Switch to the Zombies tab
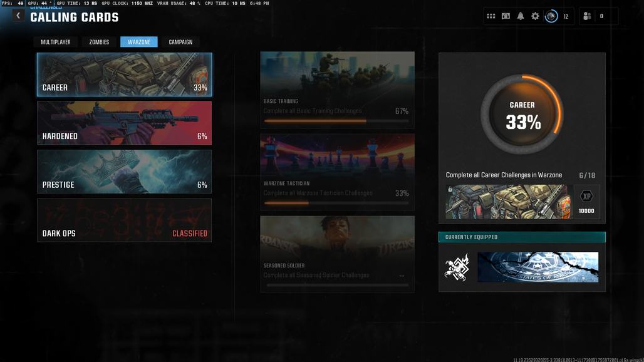This screenshot has height=362, width=644. [x=99, y=42]
